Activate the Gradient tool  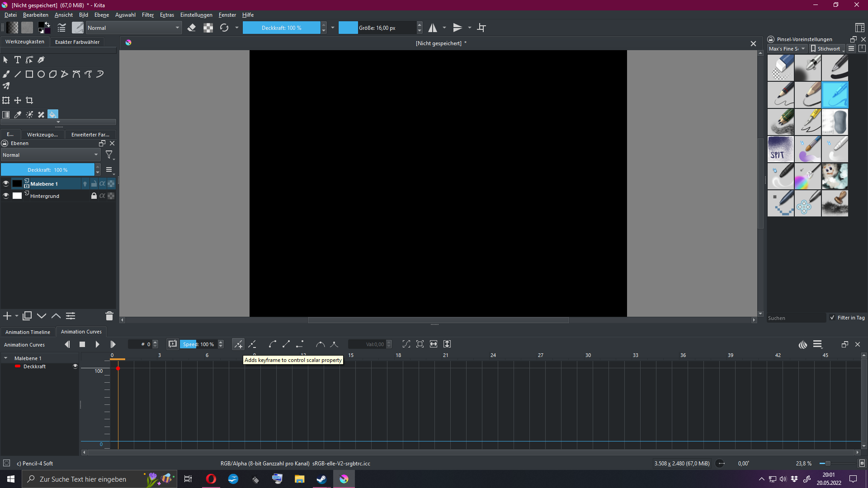[6, 115]
